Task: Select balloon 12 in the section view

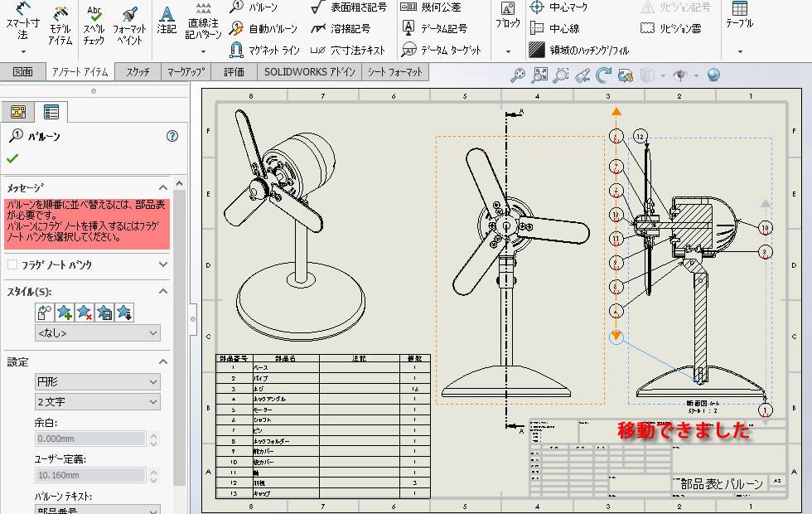Action: pos(640,136)
